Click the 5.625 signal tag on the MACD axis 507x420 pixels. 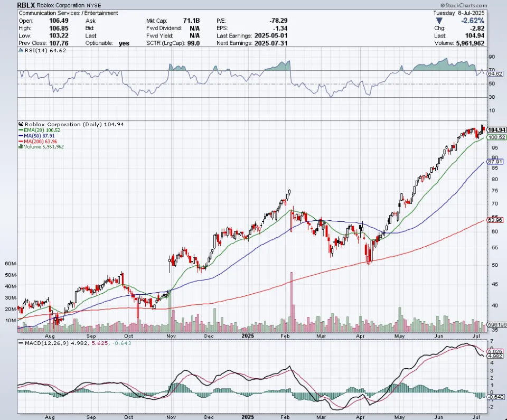[x=495, y=351]
